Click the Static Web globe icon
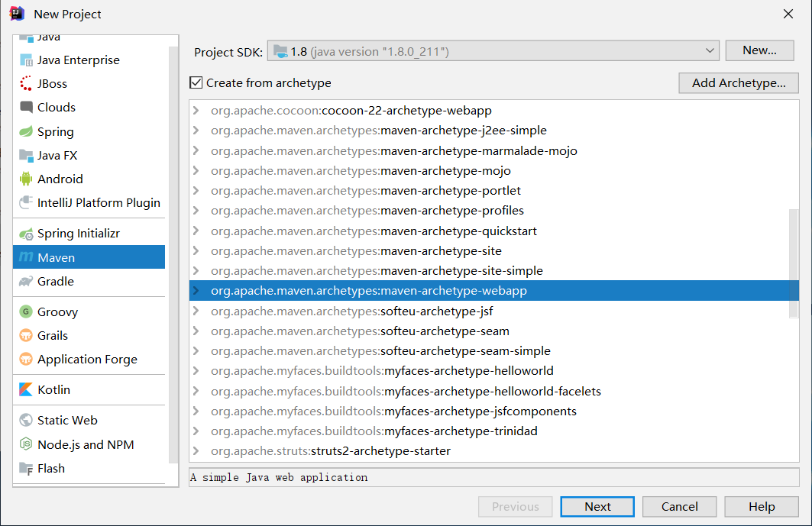This screenshot has width=812, height=526. pos(26,420)
